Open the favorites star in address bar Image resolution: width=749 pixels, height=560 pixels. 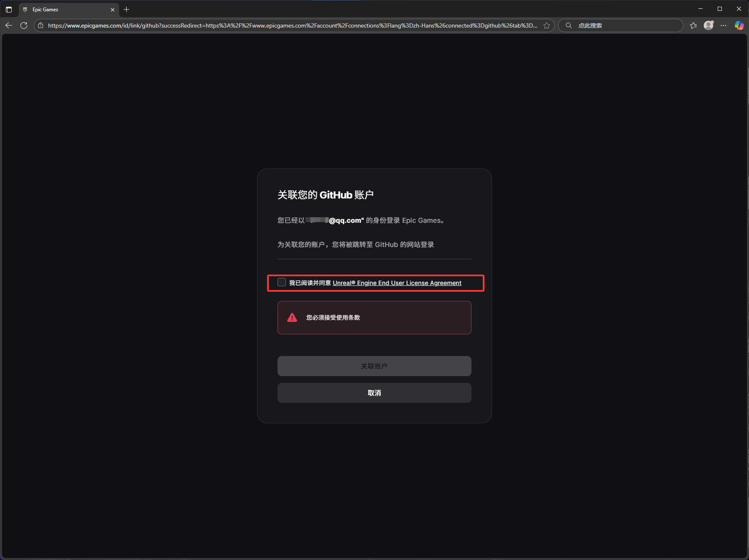click(547, 25)
